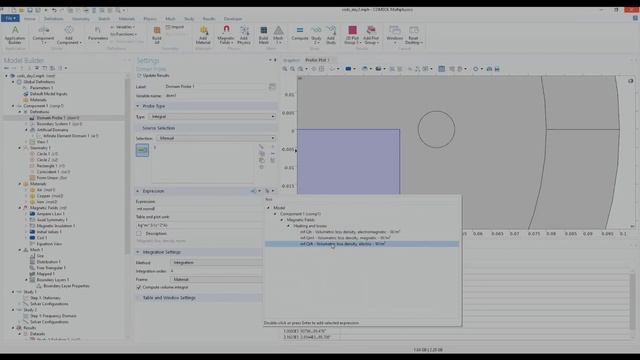This screenshot has width=640, height=360.
Task: Click the zoom in icon in Graphics toolbar
Action: (284, 69)
